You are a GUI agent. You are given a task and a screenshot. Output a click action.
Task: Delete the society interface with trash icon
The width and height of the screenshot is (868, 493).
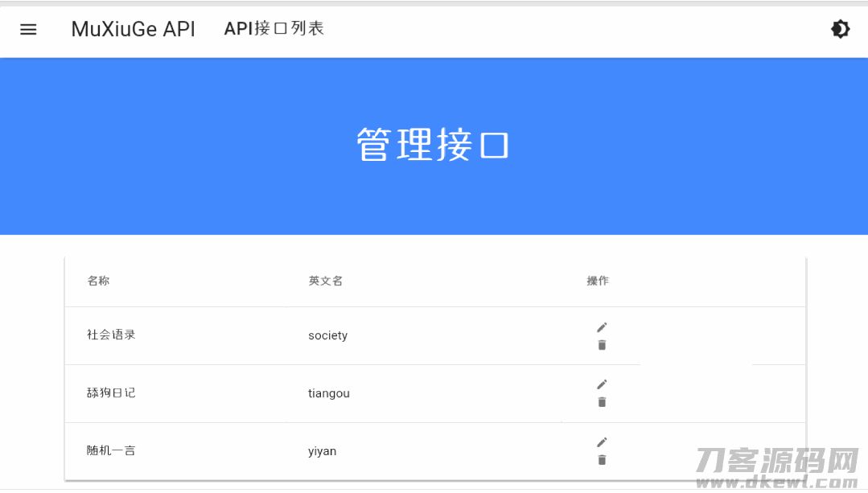(602, 345)
